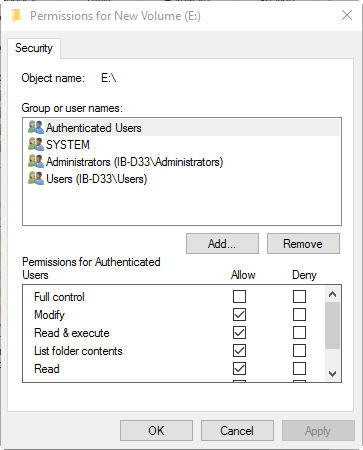363x450 pixels.
Task: Click the permissions list scroll-up arrow
Action: tap(332, 294)
